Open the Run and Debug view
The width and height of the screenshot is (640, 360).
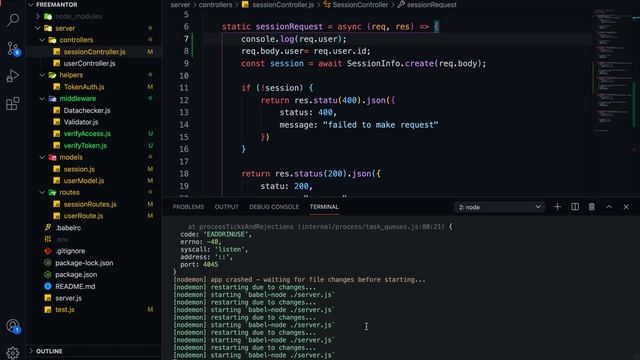[x=13, y=76]
